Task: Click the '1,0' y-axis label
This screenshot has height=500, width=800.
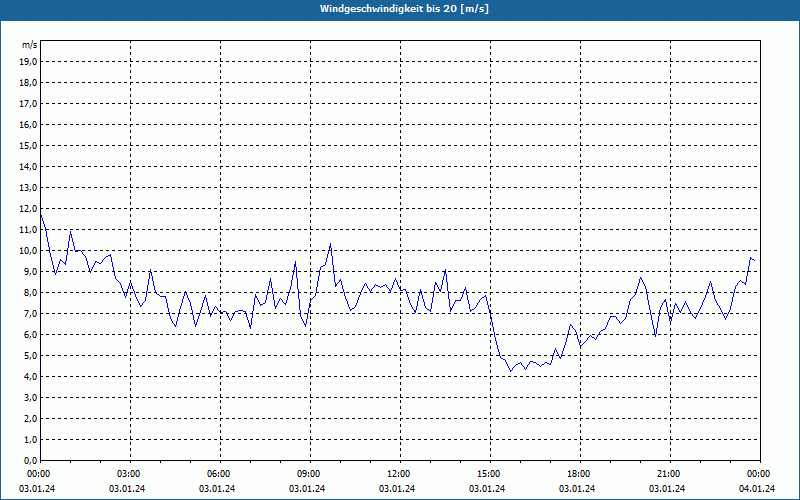Action: point(30,439)
